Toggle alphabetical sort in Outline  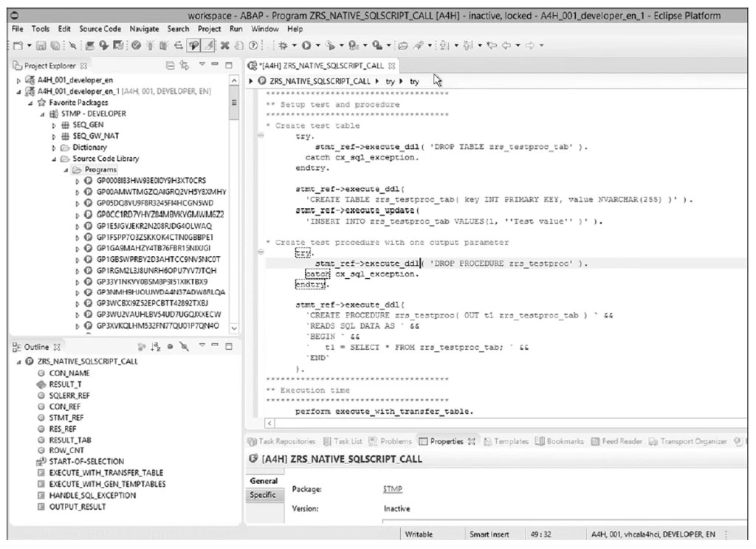(x=156, y=347)
